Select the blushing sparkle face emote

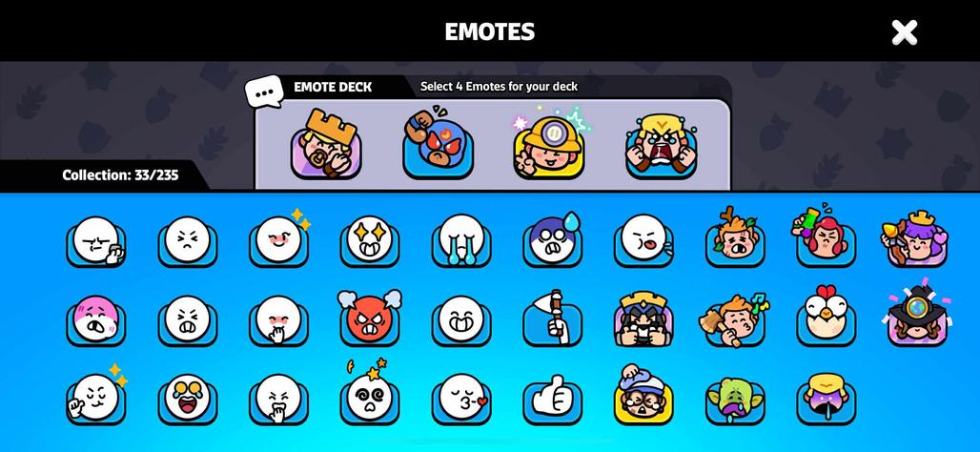[x=279, y=238]
